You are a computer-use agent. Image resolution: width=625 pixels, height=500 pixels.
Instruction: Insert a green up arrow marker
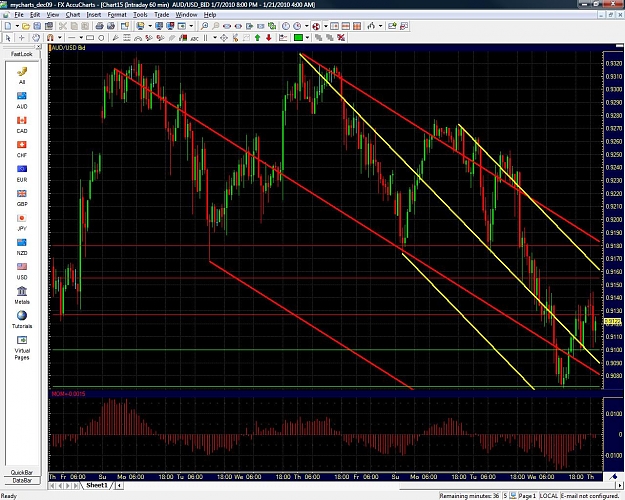(x=257, y=37)
